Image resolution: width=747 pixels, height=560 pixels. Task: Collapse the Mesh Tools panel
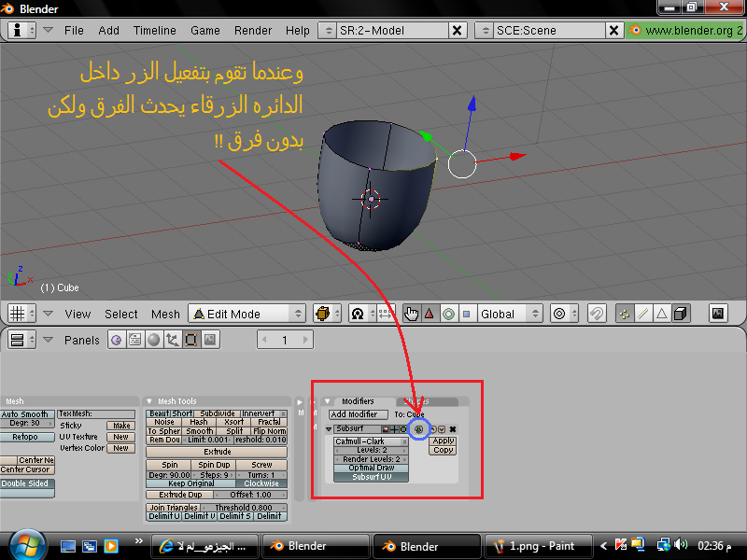149,401
